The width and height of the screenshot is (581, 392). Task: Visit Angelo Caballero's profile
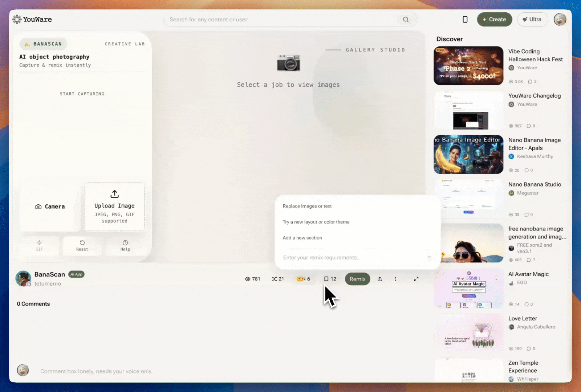[x=536, y=327]
